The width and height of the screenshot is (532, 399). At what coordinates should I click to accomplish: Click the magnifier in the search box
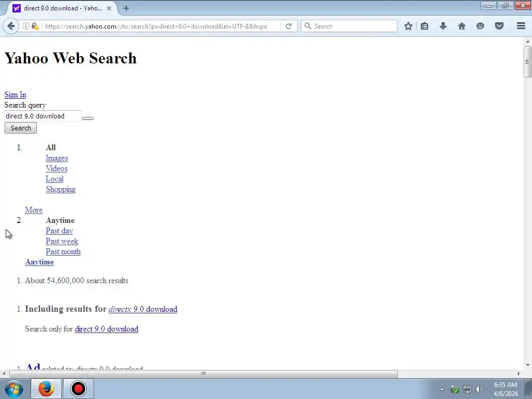[308, 26]
